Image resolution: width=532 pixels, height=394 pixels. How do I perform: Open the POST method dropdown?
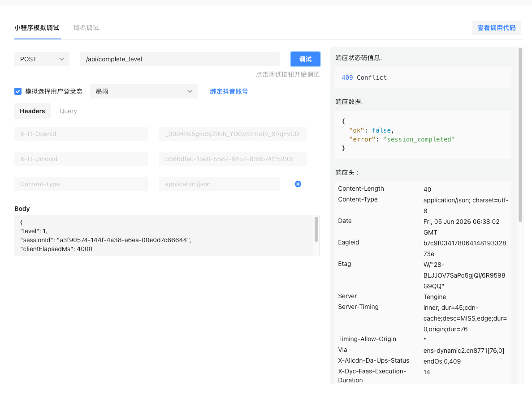point(42,59)
